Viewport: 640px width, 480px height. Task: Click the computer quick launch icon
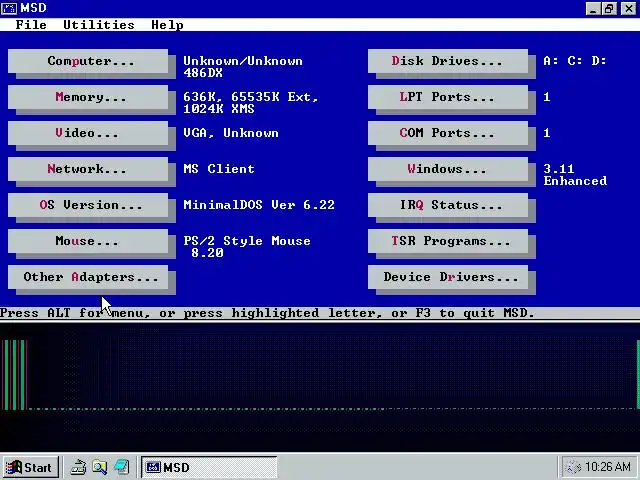pos(122,467)
